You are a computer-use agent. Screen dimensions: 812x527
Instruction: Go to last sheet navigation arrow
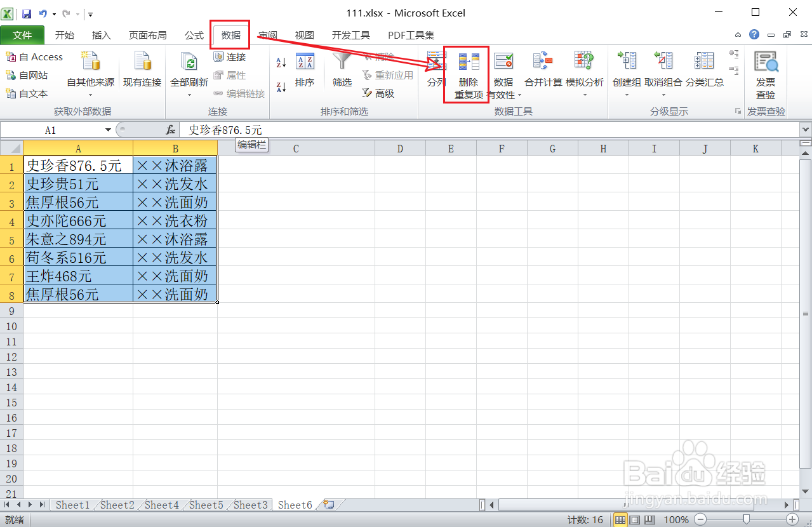[42, 505]
